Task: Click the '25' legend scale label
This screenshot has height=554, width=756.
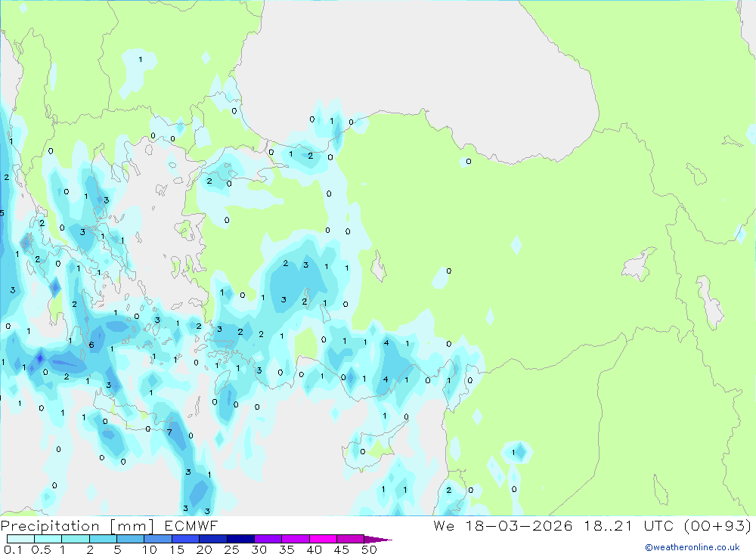Action: 232,549
